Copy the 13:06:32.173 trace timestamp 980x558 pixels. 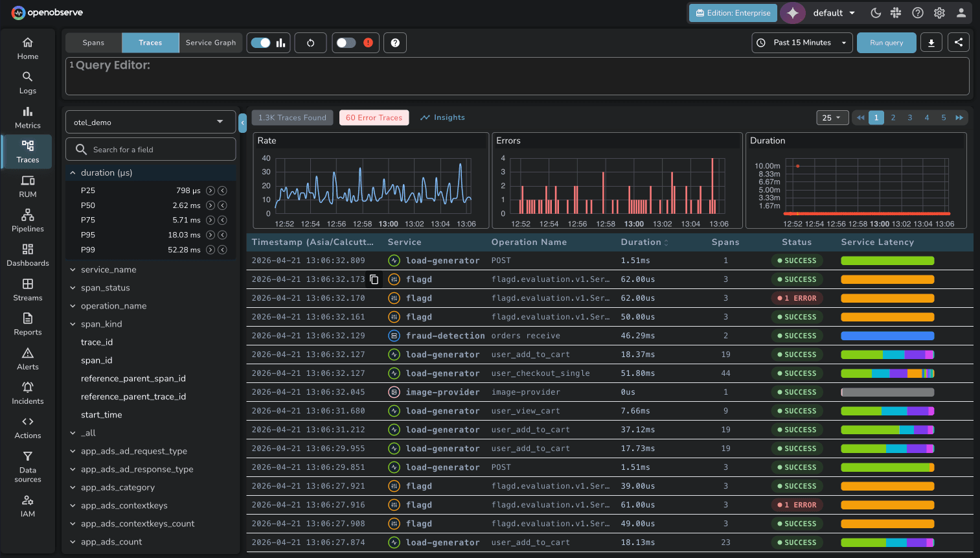coord(374,279)
